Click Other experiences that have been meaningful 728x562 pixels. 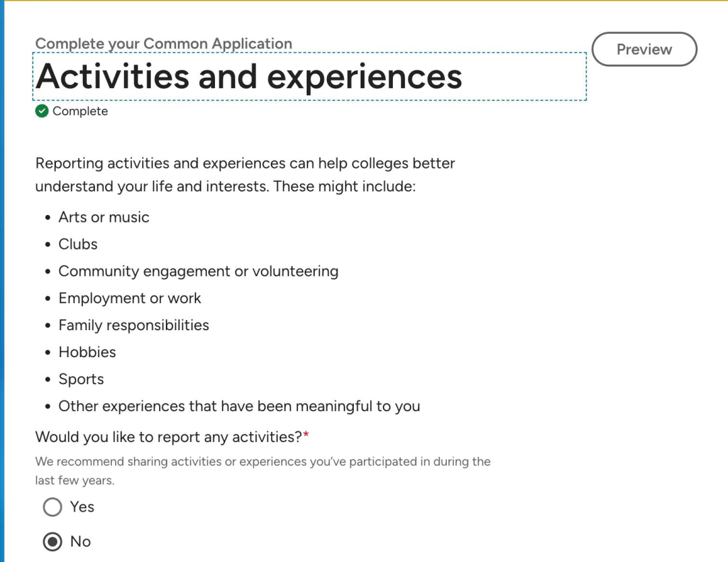click(239, 406)
